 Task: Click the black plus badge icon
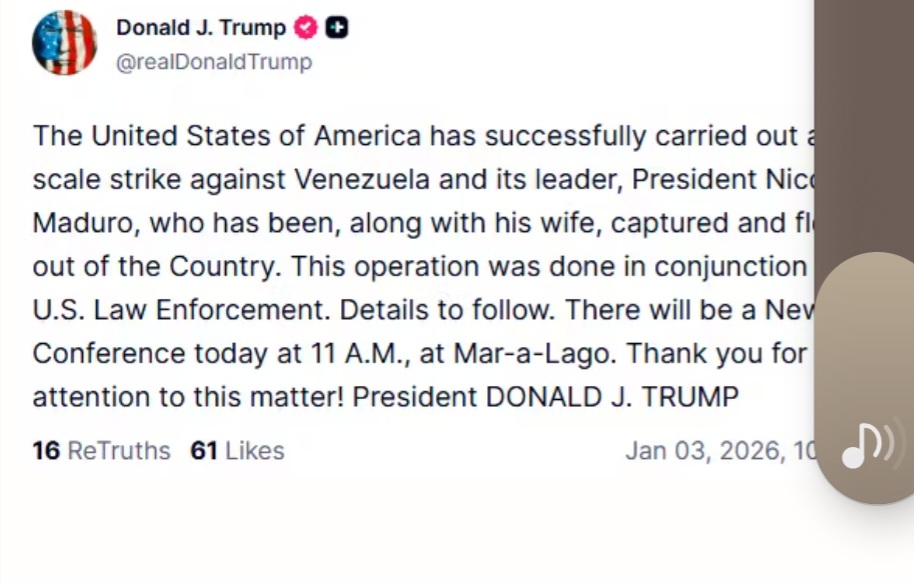click(337, 28)
